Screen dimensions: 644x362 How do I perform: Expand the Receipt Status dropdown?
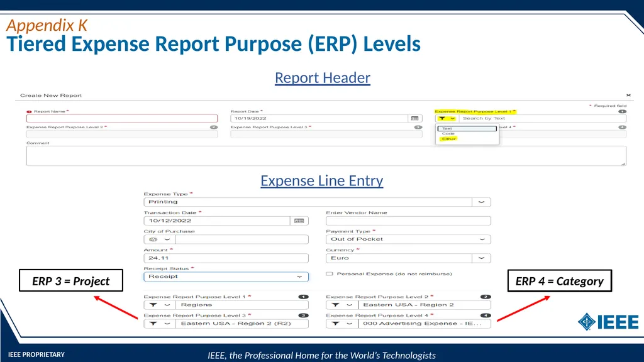(299, 277)
